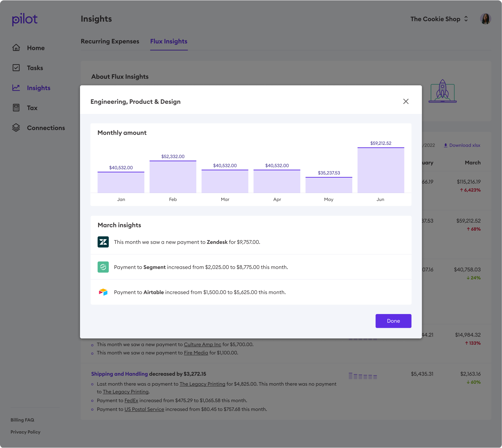The image size is (502, 448).
Task: Click the Segment payment insight row
Action: pos(251,267)
